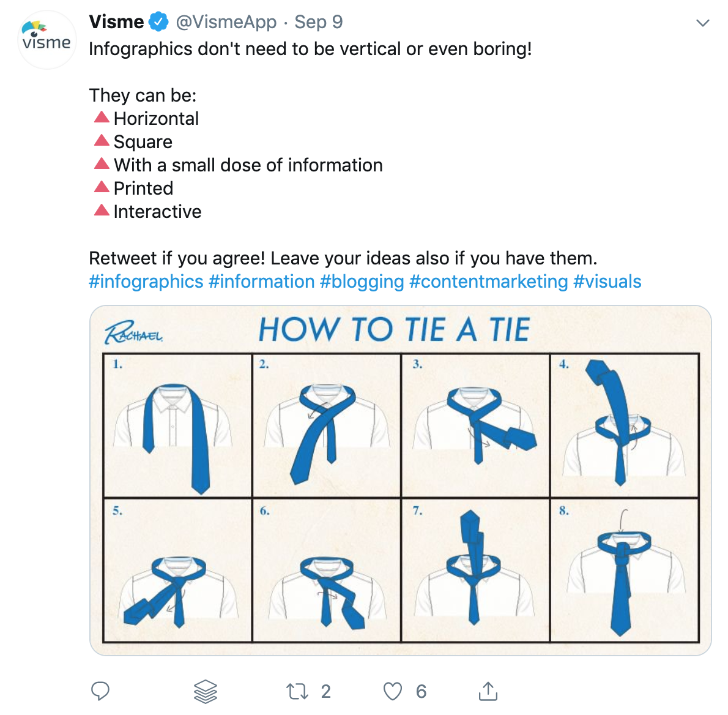Screen dimensions: 728x715
Task: Click the blue verified badge
Action: 159,22
